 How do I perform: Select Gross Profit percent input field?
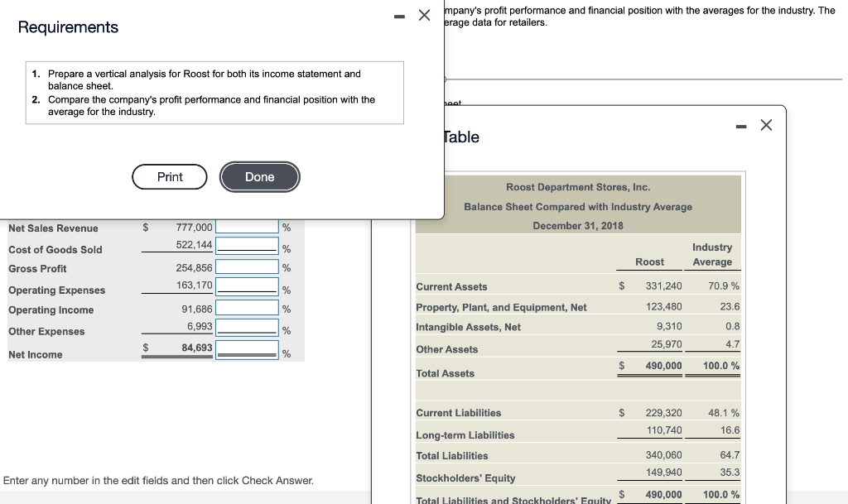click(247, 266)
